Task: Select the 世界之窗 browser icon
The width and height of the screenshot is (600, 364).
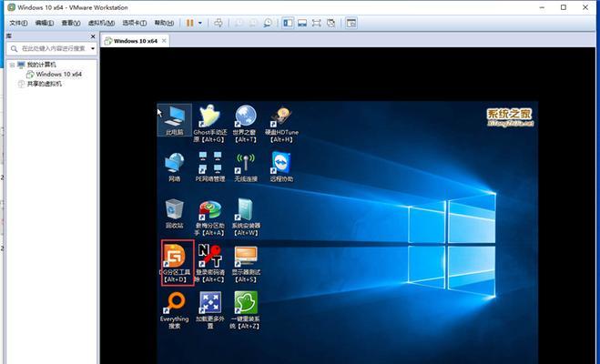Action: [x=245, y=124]
